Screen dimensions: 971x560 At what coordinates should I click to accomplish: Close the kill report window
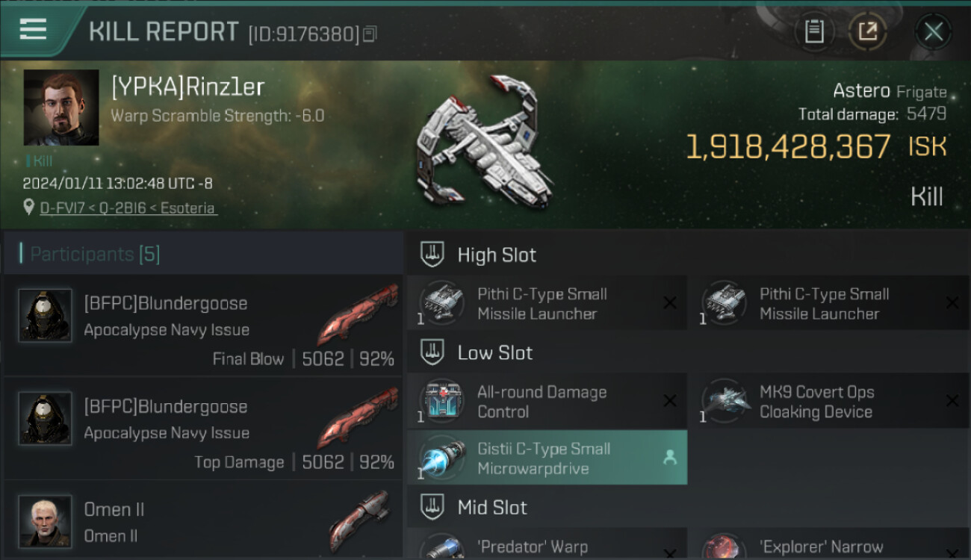934,31
